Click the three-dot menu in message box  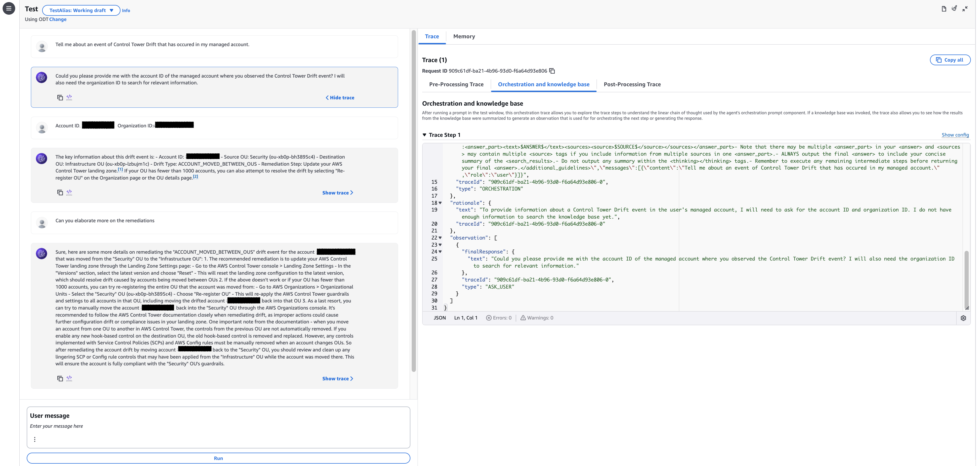click(35, 439)
